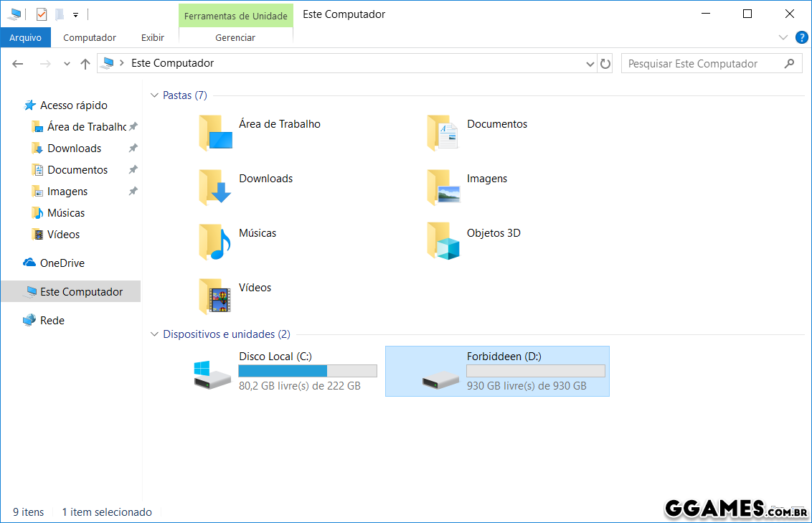The width and height of the screenshot is (812, 523).
Task: Switch to the Exibir tab
Action: 152,38
